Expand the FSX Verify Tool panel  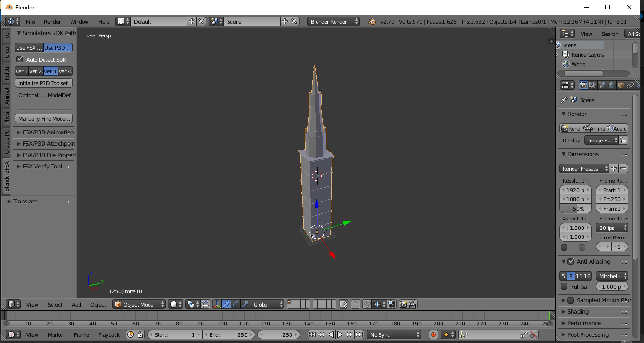point(42,166)
